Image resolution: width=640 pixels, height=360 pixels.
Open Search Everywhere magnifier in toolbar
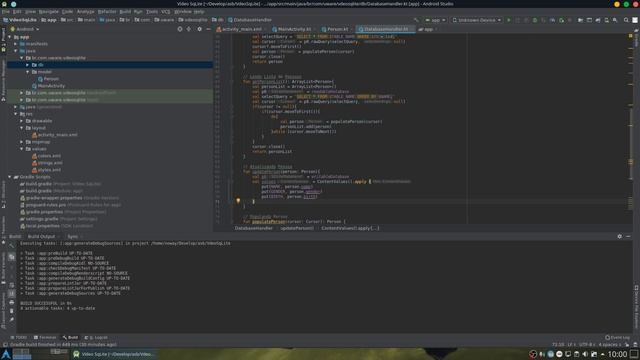[626, 20]
